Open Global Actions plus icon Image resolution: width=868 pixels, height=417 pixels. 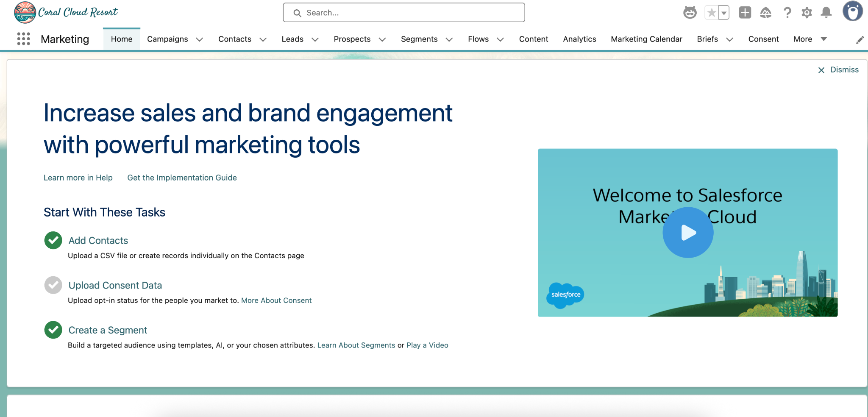tap(745, 13)
